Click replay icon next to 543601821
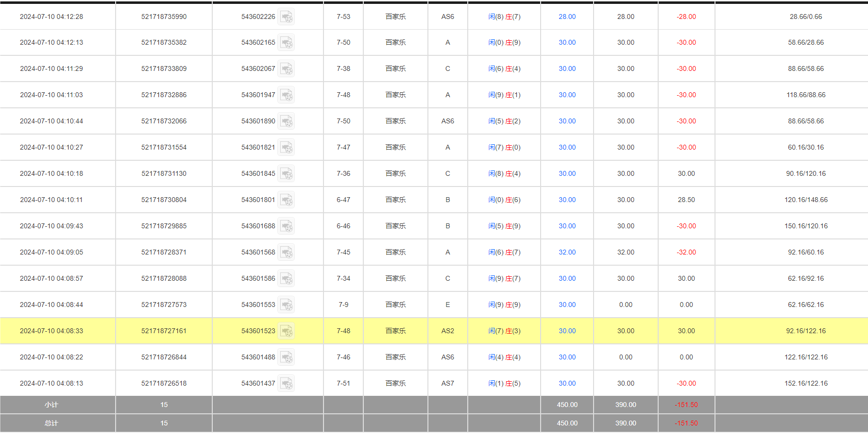 click(x=286, y=148)
